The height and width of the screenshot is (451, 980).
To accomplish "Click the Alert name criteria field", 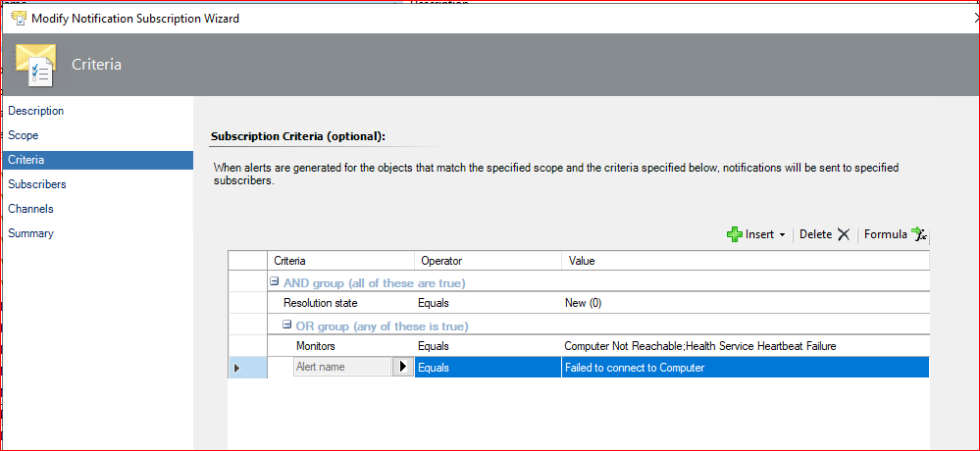I will pos(342,367).
